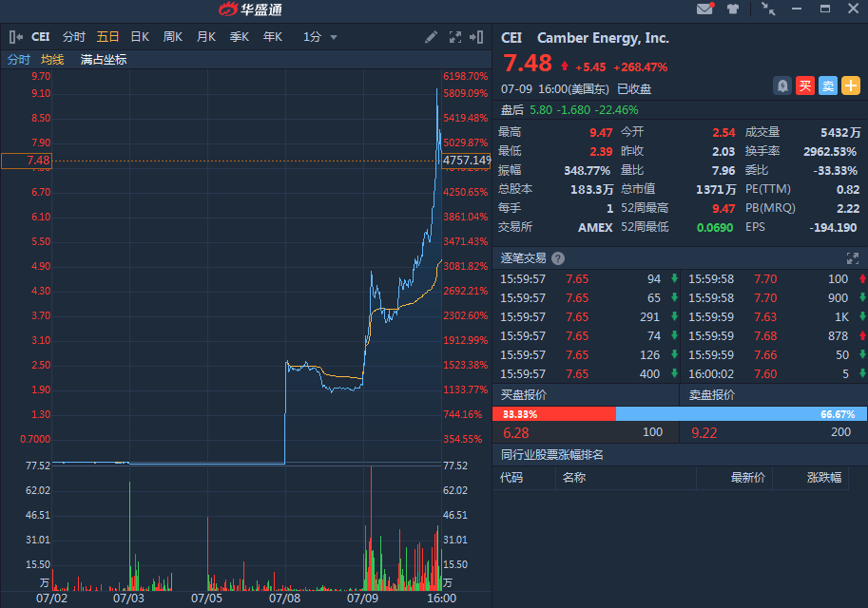Click the after-hours price 5.80
868x608 pixels.
point(541,110)
